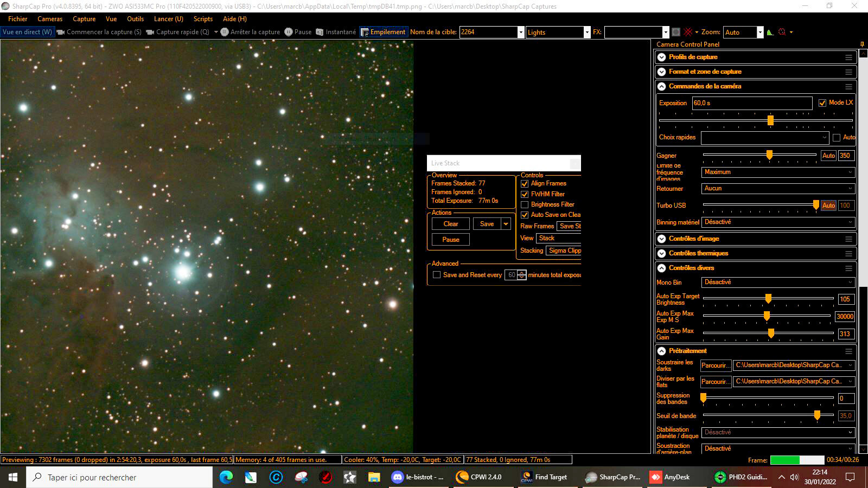Screen dimensions: 868x488
Task: Click the Vue en direct (W) button
Action: pyautogui.click(x=28, y=32)
